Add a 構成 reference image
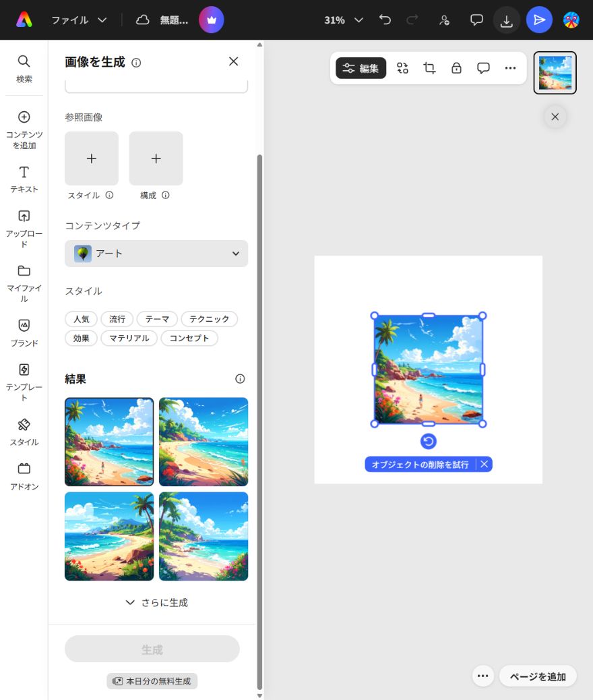This screenshot has width=593, height=700. pyautogui.click(x=156, y=158)
